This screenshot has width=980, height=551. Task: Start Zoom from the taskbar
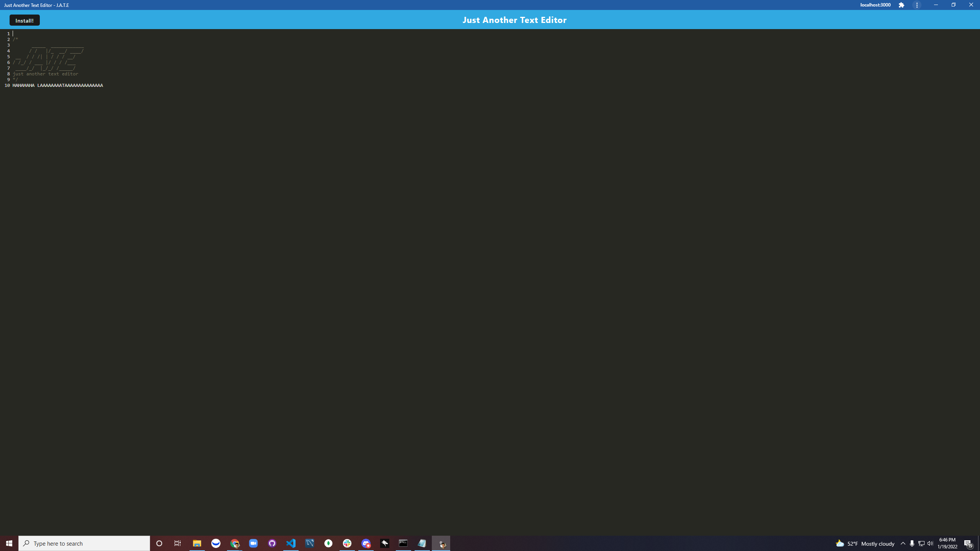tap(253, 543)
